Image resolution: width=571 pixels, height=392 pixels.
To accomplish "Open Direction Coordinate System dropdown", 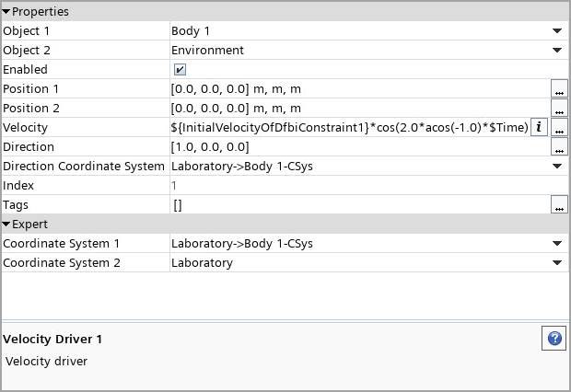I will tap(557, 167).
